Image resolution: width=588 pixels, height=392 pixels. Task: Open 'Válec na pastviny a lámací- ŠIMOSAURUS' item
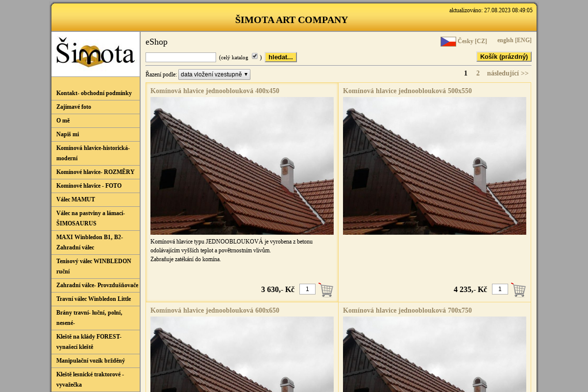pyautogui.click(x=96, y=218)
